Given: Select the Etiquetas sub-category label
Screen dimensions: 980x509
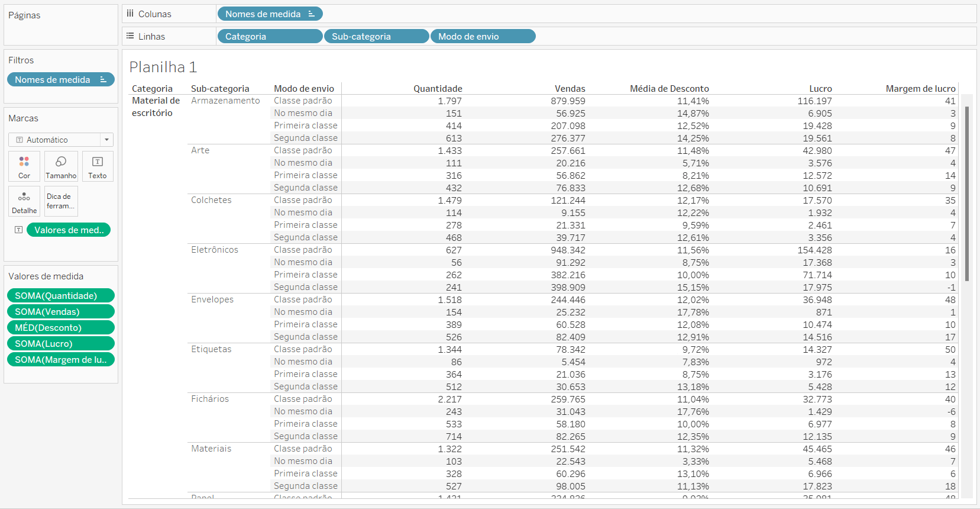Looking at the screenshot, I should pos(211,349).
